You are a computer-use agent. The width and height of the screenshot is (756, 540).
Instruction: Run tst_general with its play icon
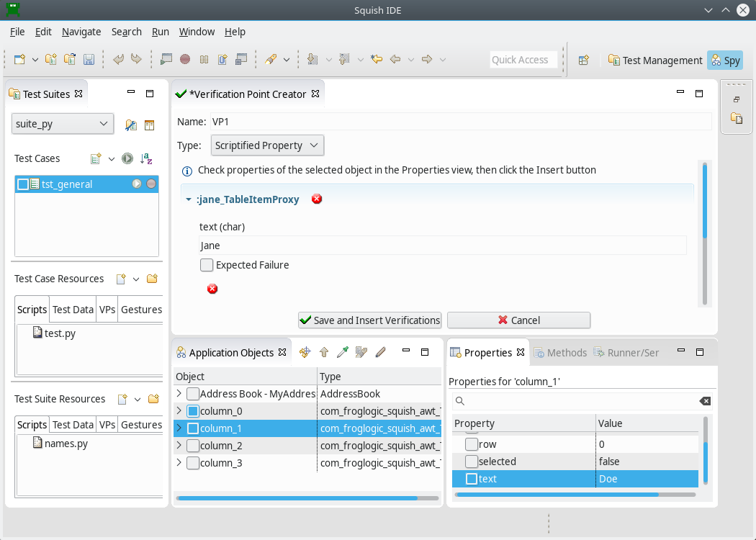point(137,184)
